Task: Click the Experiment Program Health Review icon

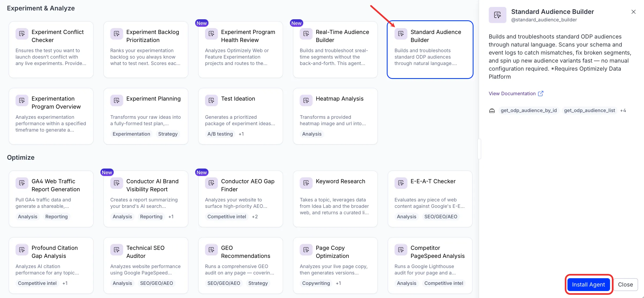Action: pos(211,34)
